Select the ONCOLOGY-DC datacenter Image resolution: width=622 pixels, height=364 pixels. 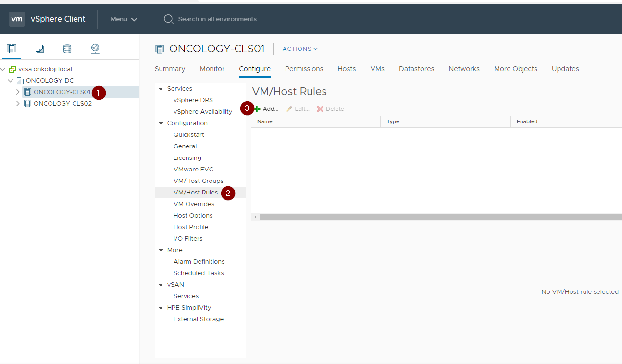coord(50,81)
